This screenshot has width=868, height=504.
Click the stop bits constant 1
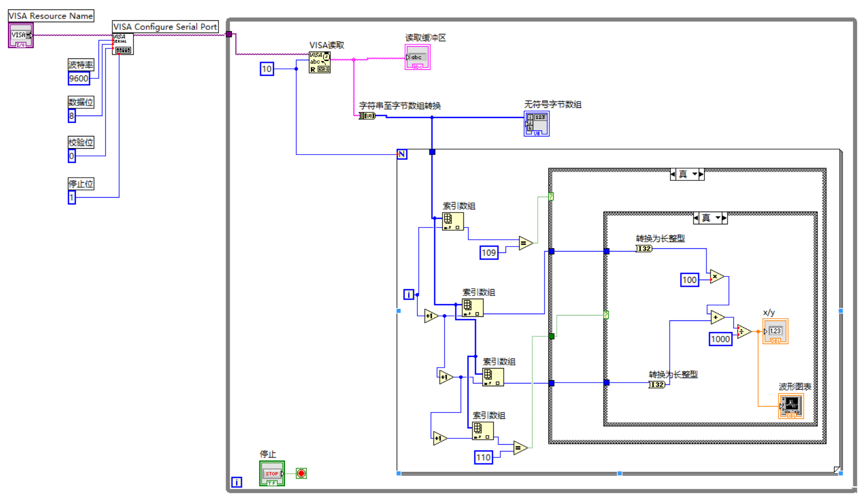pyautogui.click(x=72, y=198)
